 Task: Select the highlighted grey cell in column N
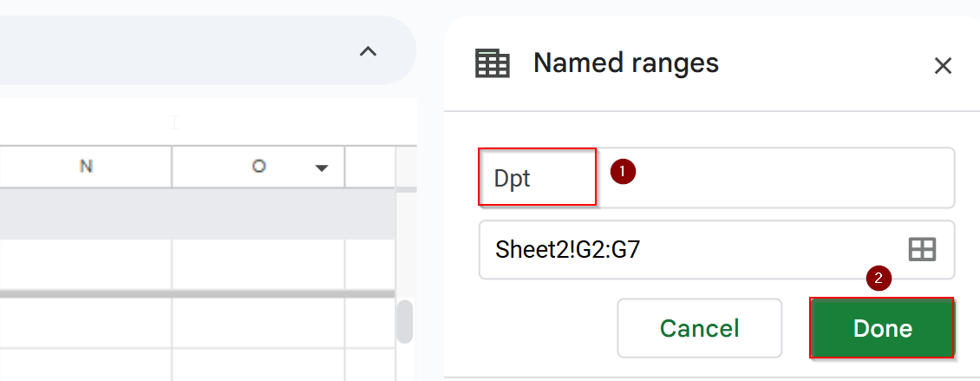[86, 214]
